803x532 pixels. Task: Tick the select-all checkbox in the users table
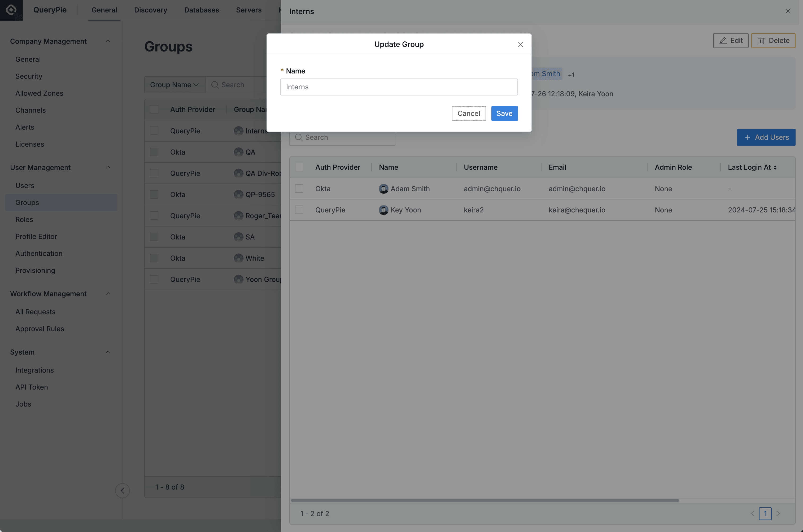click(x=299, y=167)
